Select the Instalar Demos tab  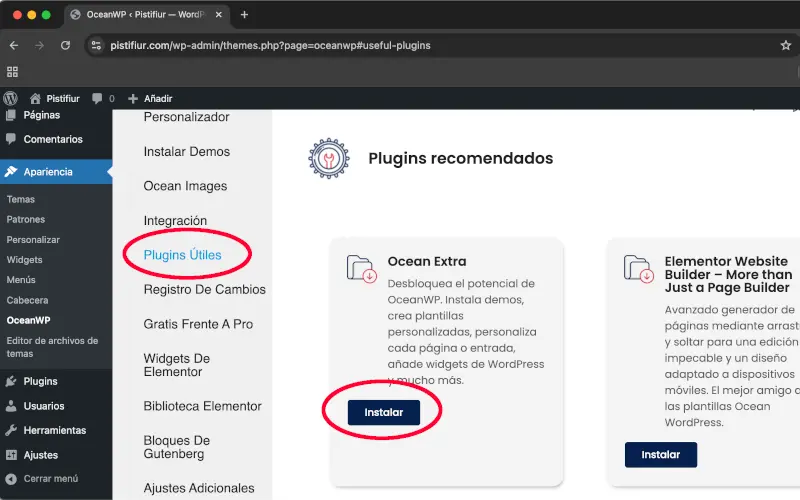[187, 152]
